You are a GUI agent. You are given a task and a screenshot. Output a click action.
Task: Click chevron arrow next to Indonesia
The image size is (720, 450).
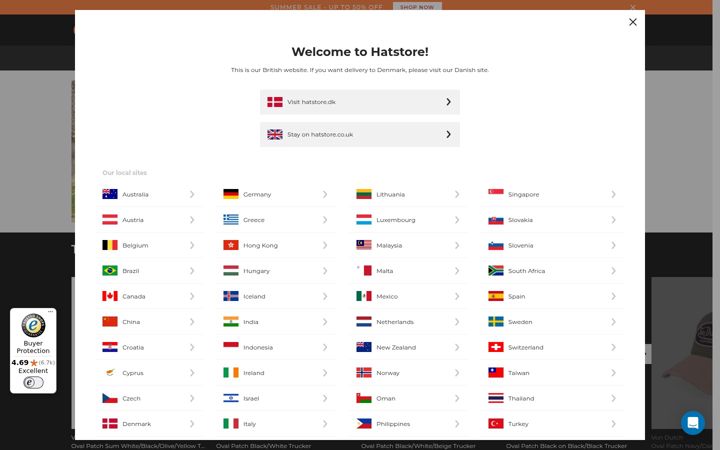tap(325, 347)
